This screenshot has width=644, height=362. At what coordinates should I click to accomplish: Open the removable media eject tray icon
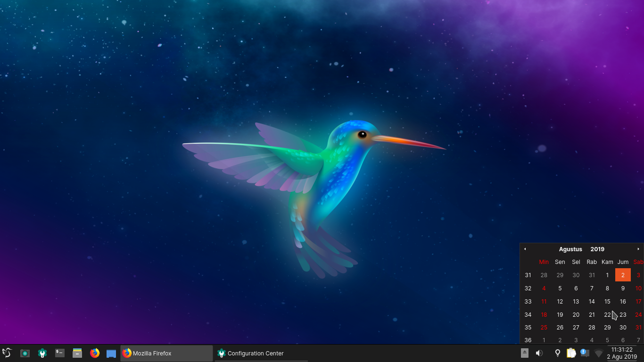(x=525, y=353)
